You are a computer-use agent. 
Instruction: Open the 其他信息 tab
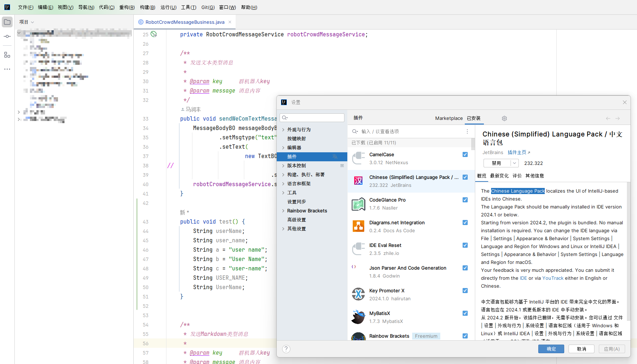coord(535,176)
